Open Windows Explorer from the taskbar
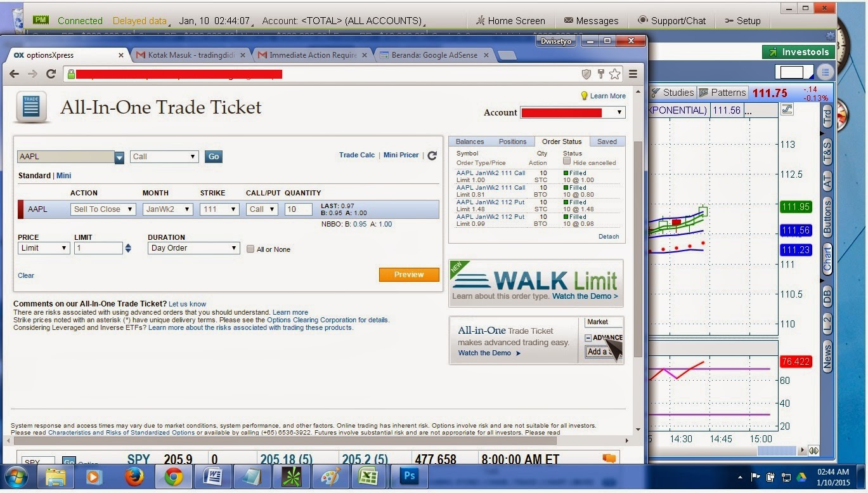This screenshot has width=868, height=493. [56, 477]
